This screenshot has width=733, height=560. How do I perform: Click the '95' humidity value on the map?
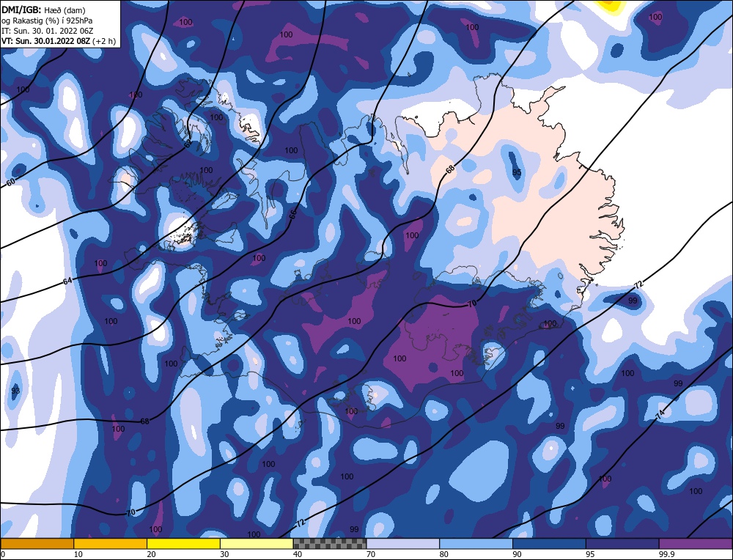(x=517, y=172)
